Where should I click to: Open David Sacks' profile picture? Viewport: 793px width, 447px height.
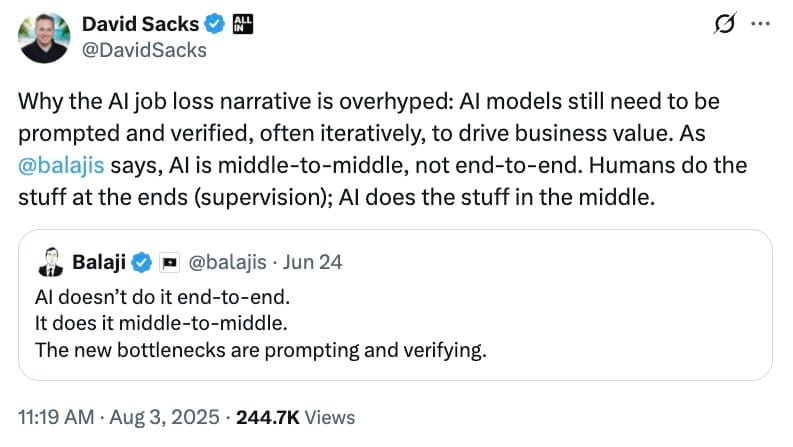(x=44, y=37)
